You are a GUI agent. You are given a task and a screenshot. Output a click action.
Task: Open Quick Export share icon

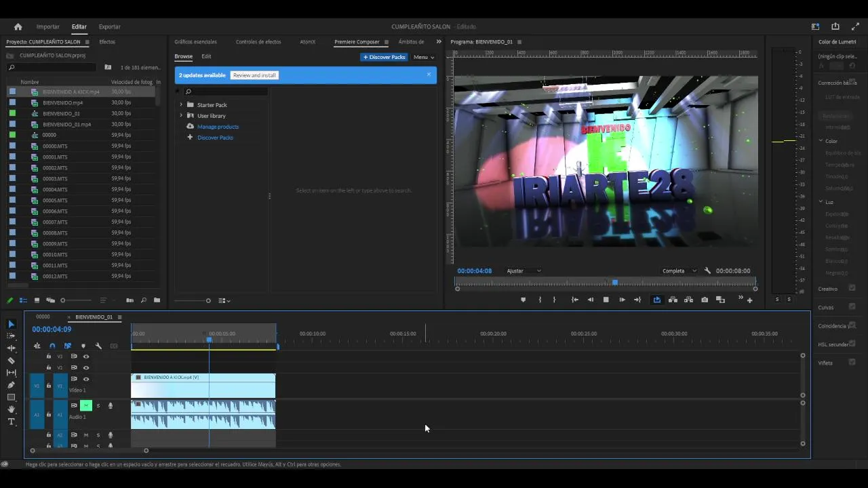pyautogui.click(x=835, y=26)
